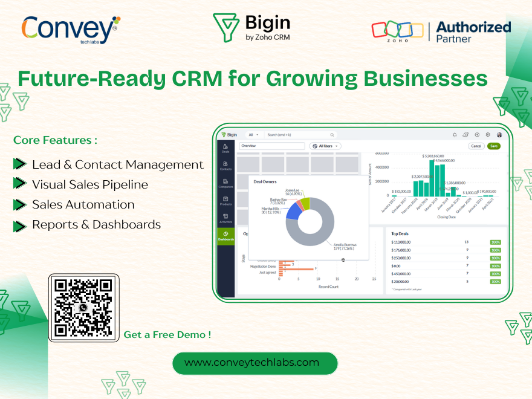Select the Activities icon in the sidebar
Image resolution: width=532 pixels, height=399 pixels.
click(225, 218)
